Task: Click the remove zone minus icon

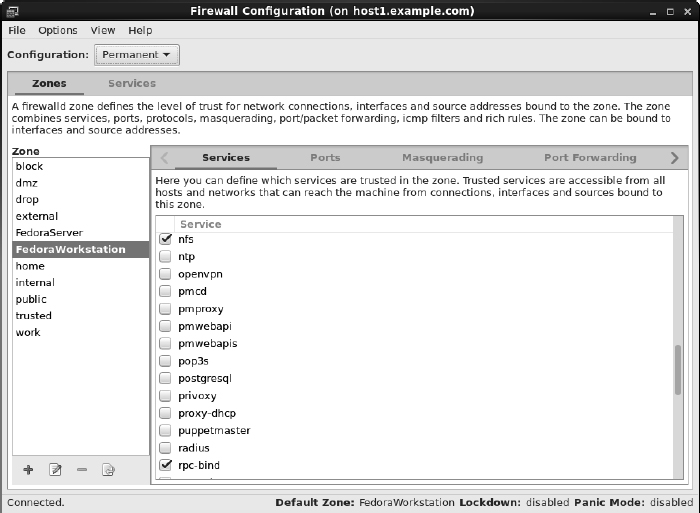Action: pyautogui.click(x=82, y=470)
